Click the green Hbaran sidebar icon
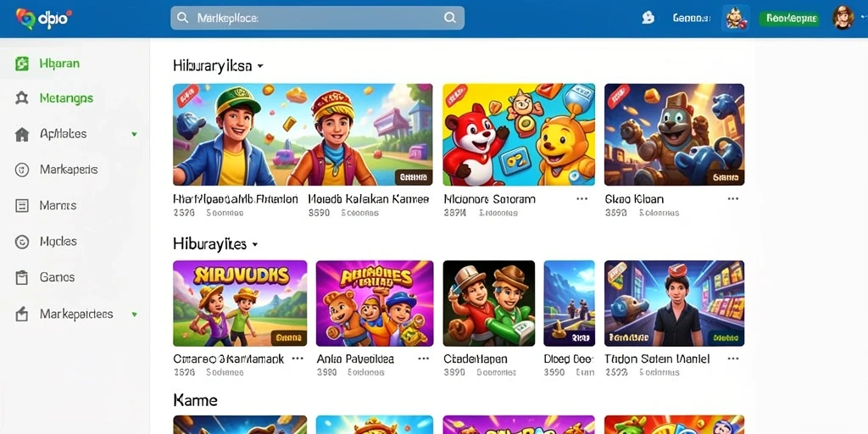The image size is (868, 434). pos(21,64)
